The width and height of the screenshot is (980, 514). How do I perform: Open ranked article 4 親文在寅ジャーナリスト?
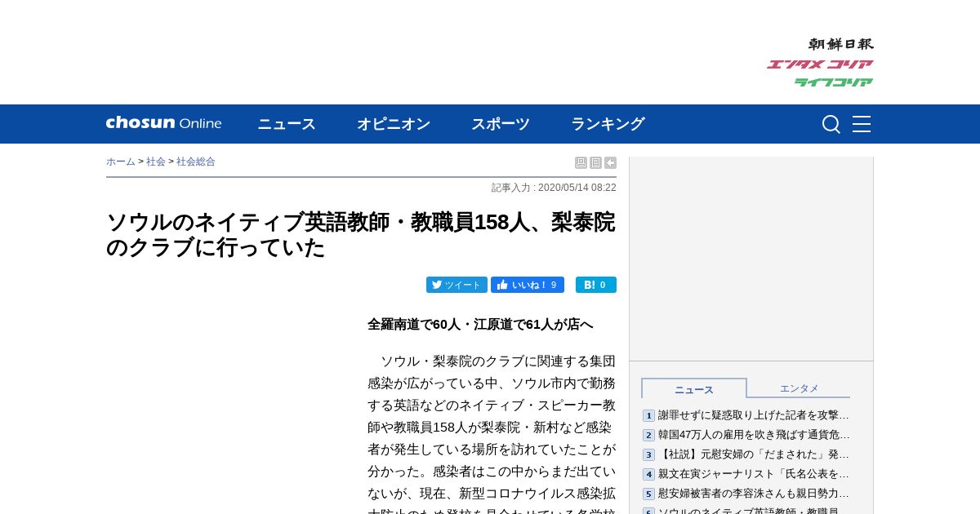click(x=753, y=474)
